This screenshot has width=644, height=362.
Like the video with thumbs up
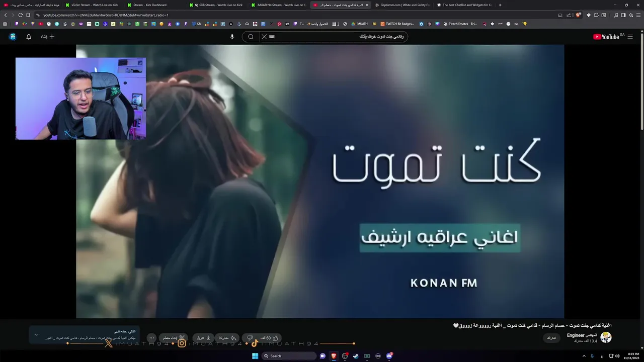270,338
